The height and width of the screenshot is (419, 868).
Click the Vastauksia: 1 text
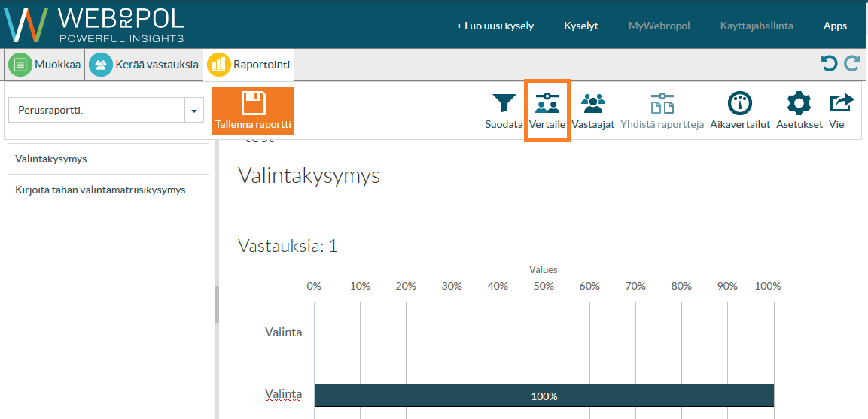click(x=288, y=246)
